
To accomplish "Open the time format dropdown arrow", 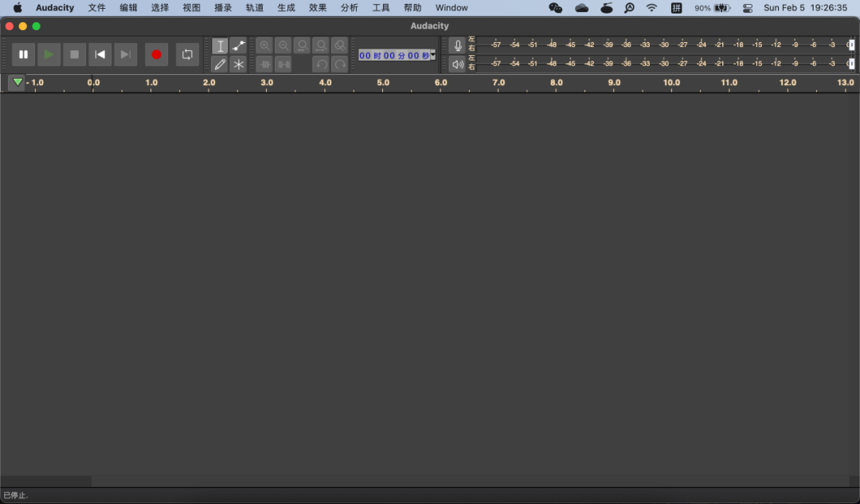I will (432, 56).
